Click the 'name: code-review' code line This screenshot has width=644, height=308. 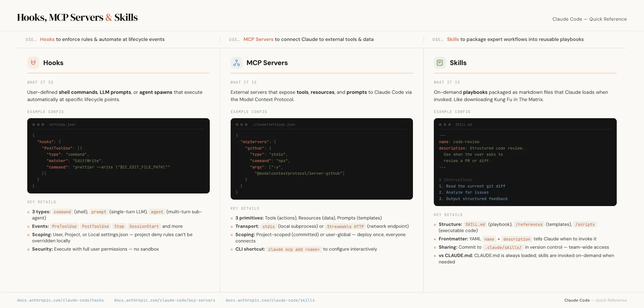click(x=459, y=142)
